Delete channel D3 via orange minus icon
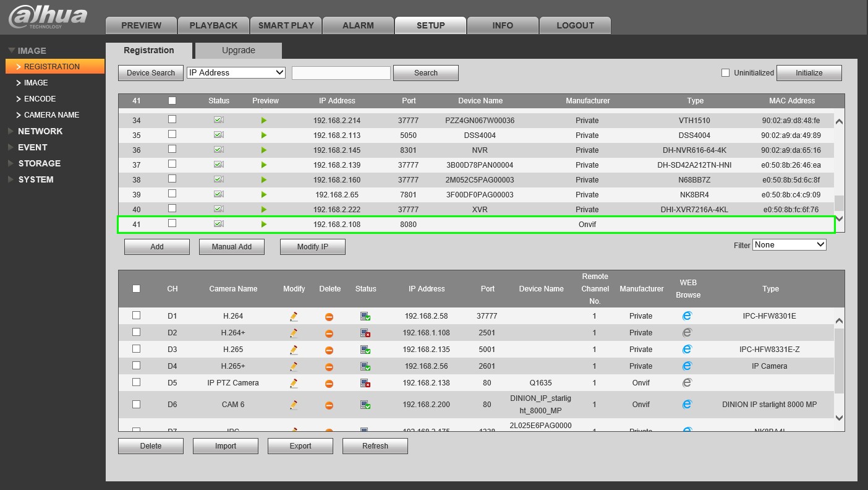Viewport: 868px width, 490px height. [330, 350]
